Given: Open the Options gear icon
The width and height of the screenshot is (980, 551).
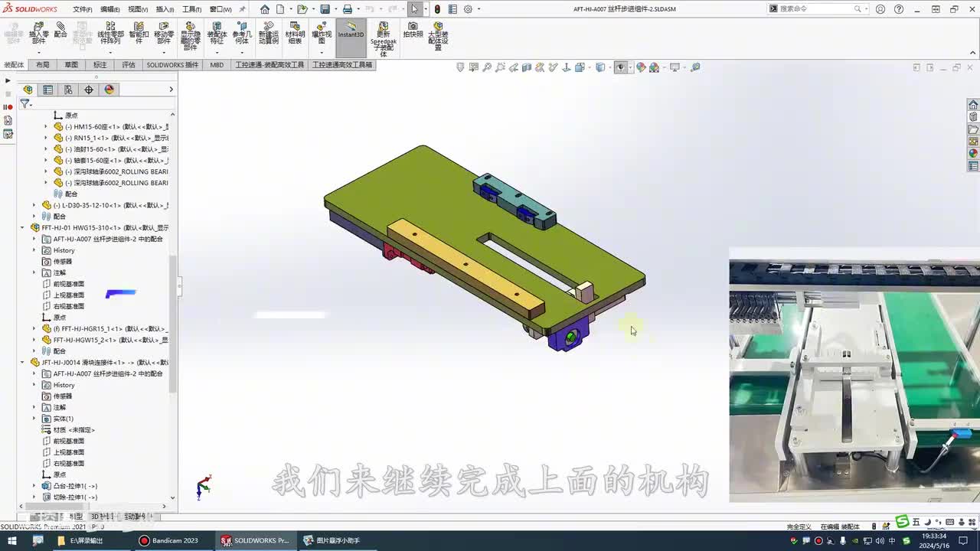Looking at the screenshot, I should pos(468,9).
